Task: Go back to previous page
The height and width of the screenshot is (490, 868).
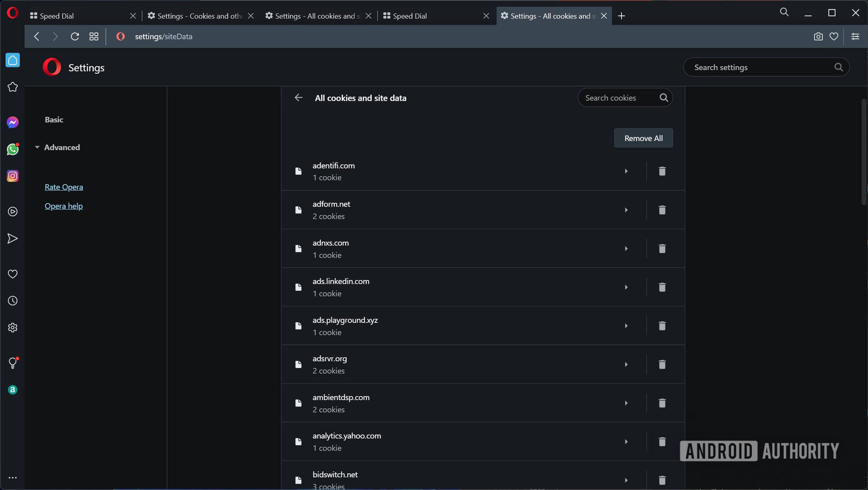Action: pos(37,37)
